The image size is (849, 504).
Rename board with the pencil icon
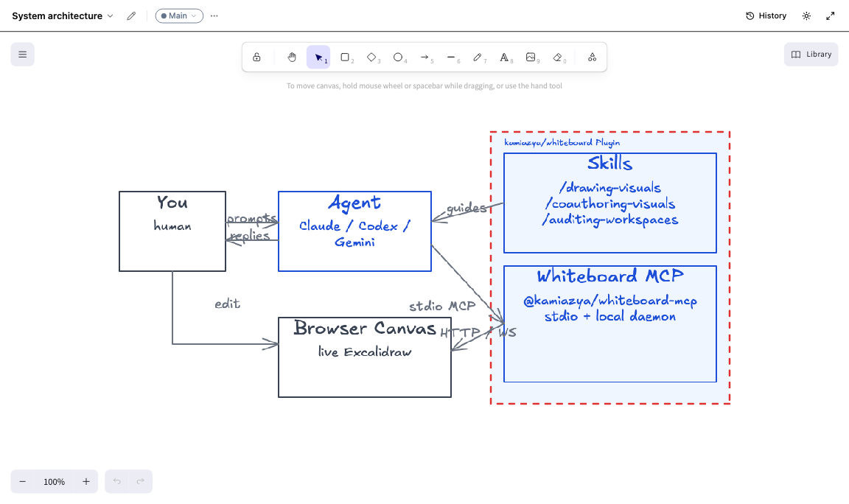click(132, 15)
